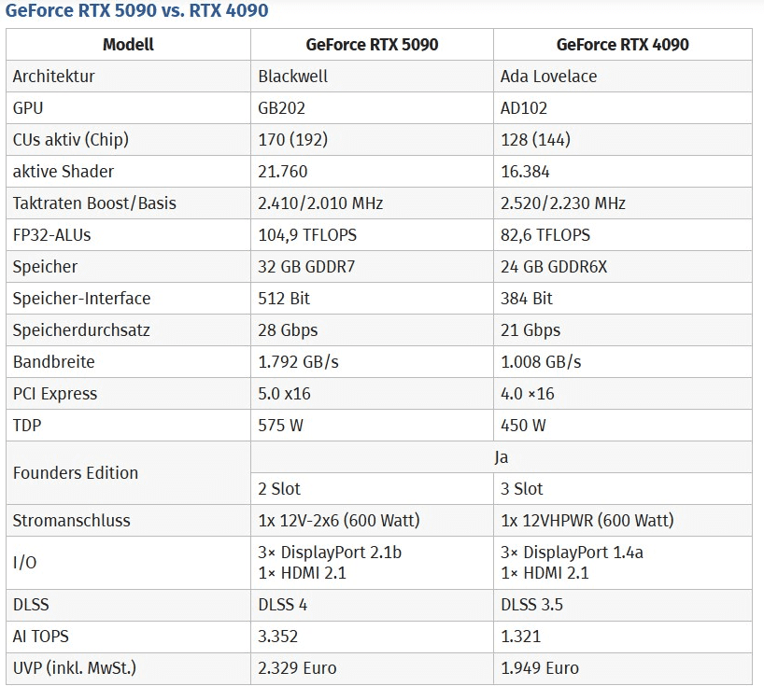Screen dimensions: 764x700
Task: Select the '24 GB GDDR6X' cell
Action: pos(554,266)
